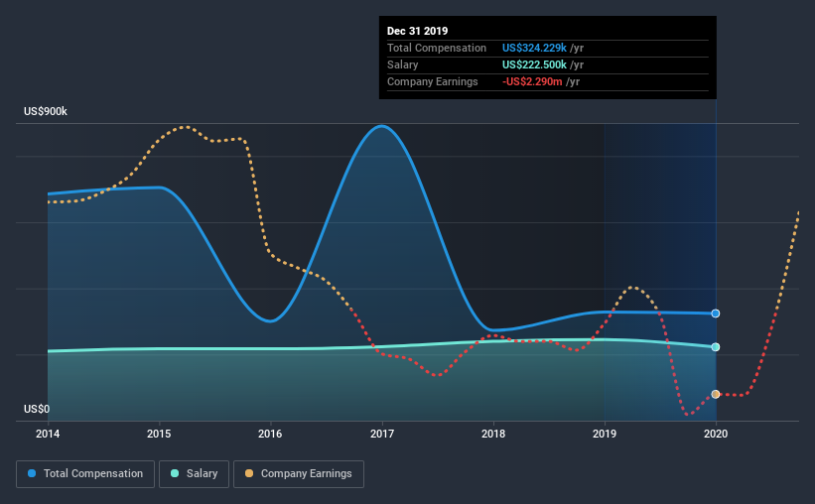Viewport: 815px width, 504px height.
Task: Toggle the Salary legend button
Action: [194, 474]
